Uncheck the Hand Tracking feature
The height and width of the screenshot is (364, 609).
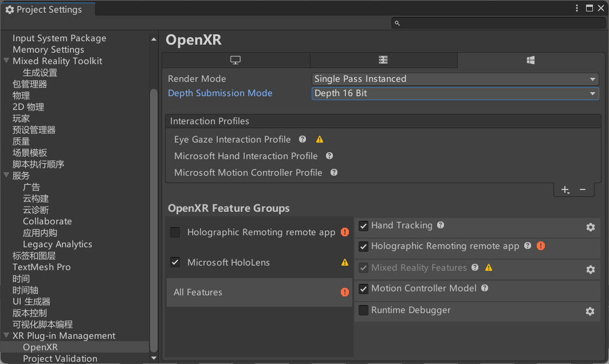click(x=363, y=226)
